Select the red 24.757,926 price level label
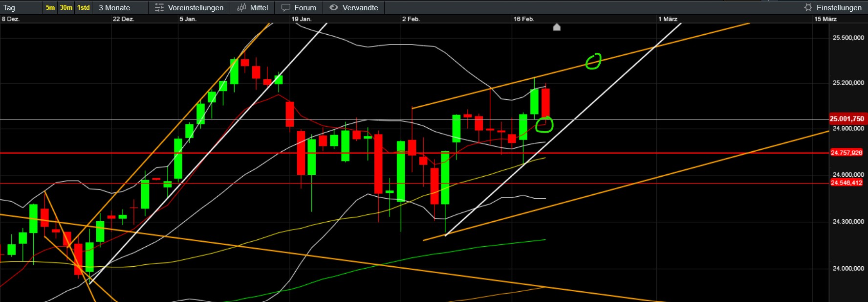868x302 pixels. coord(846,153)
